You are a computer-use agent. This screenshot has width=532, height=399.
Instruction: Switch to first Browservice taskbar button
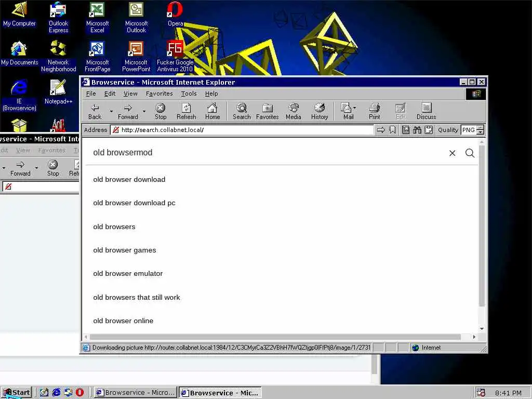coord(136,393)
